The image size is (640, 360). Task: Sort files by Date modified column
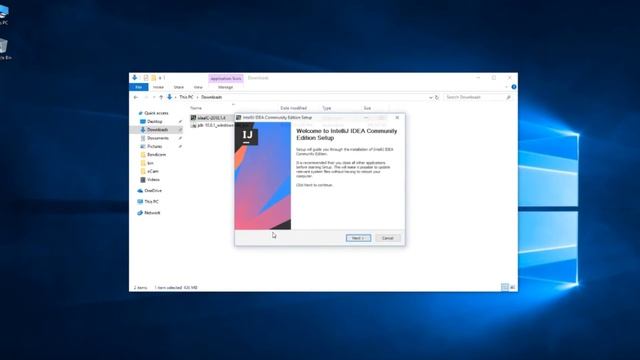[x=293, y=108]
